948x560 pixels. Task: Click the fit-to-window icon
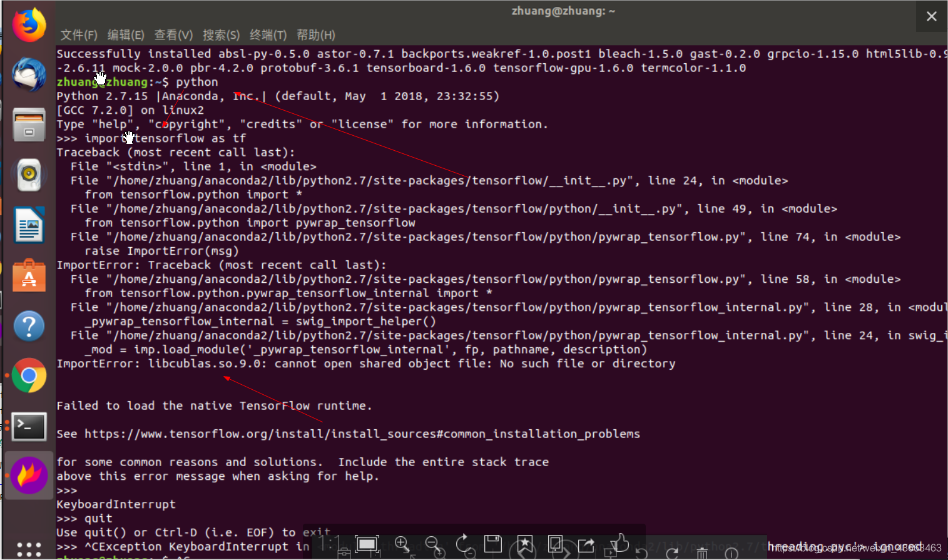click(x=367, y=544)
